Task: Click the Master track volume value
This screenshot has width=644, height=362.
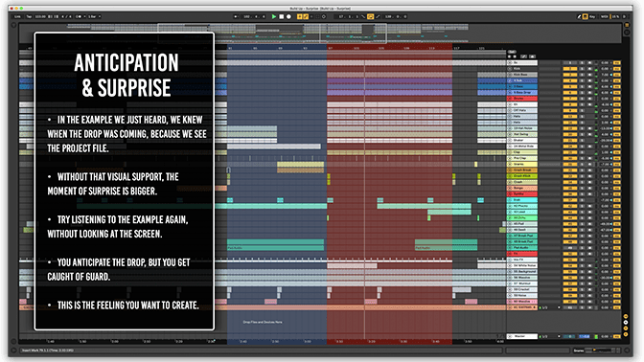Action: tap(605, 336)
